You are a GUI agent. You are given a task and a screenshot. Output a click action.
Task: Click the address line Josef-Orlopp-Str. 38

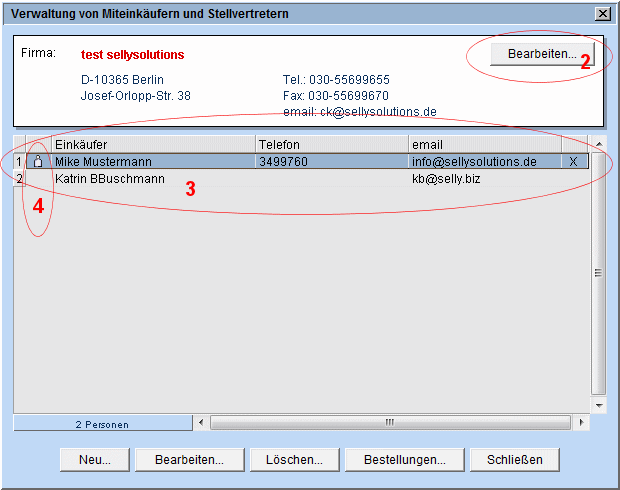(x=136, y=96)
